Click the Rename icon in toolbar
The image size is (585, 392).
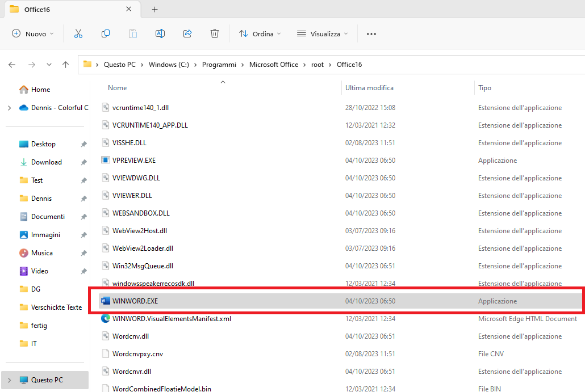tap(160, 34)
